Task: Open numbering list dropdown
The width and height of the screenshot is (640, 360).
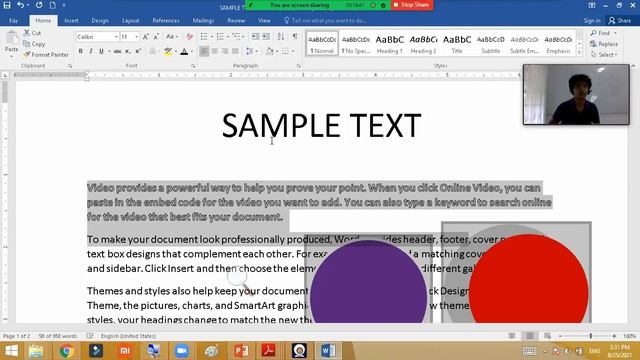Action: coord(228,37)
